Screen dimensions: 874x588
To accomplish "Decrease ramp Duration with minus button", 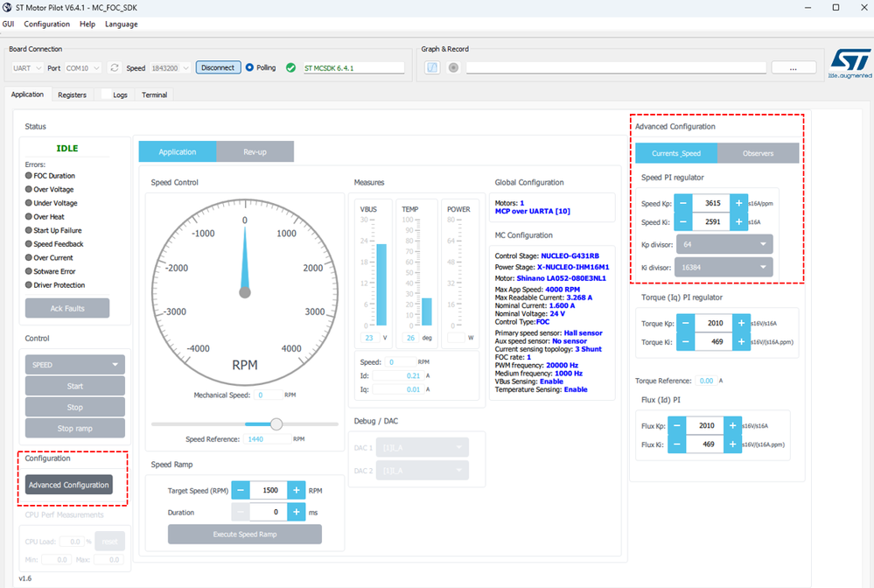I will [241, 512].
